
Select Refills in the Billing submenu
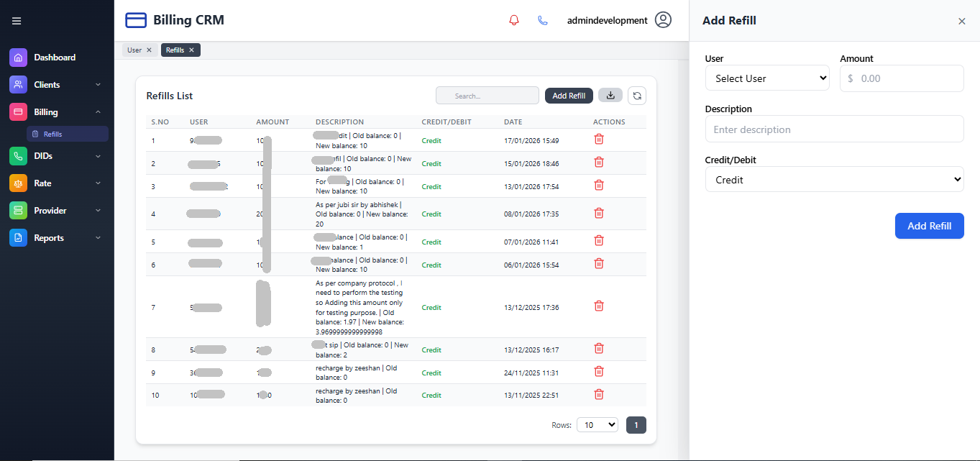point(52,134)
